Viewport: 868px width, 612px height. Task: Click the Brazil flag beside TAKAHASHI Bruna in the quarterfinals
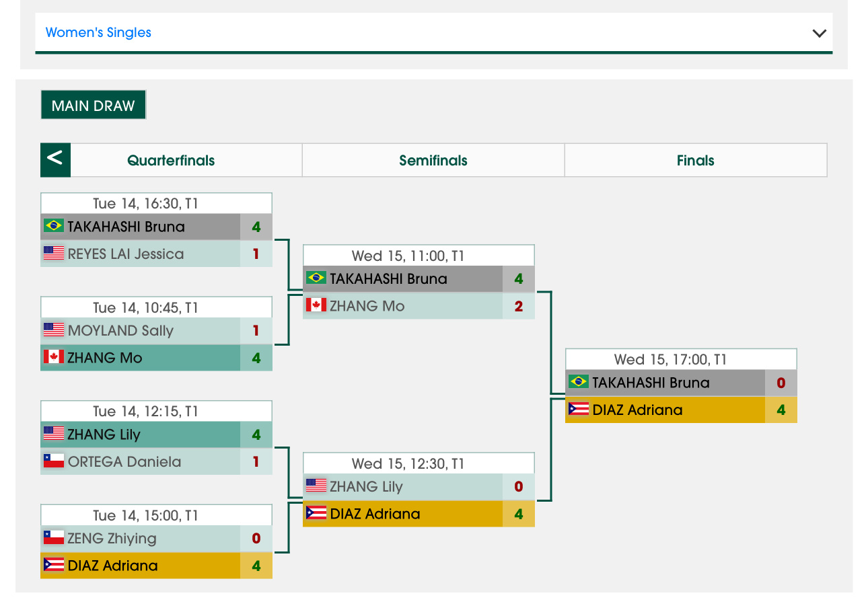coord(54,226)
